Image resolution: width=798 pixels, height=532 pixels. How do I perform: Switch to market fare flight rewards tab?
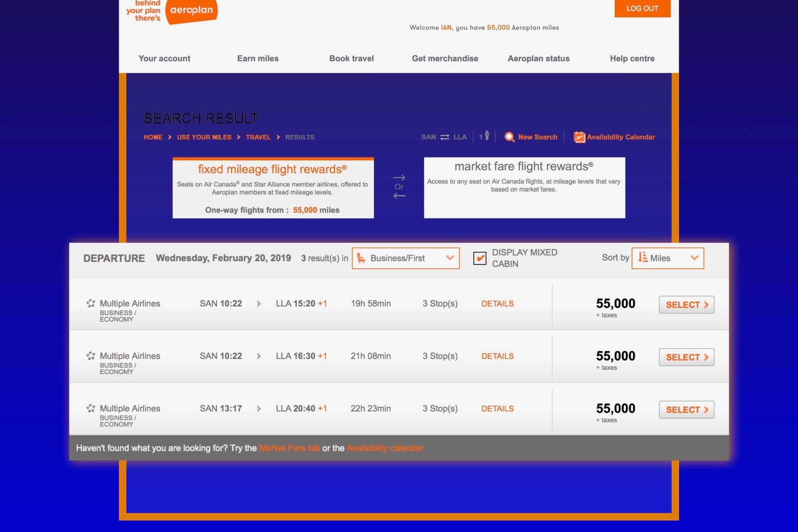[x=524, y=187]
